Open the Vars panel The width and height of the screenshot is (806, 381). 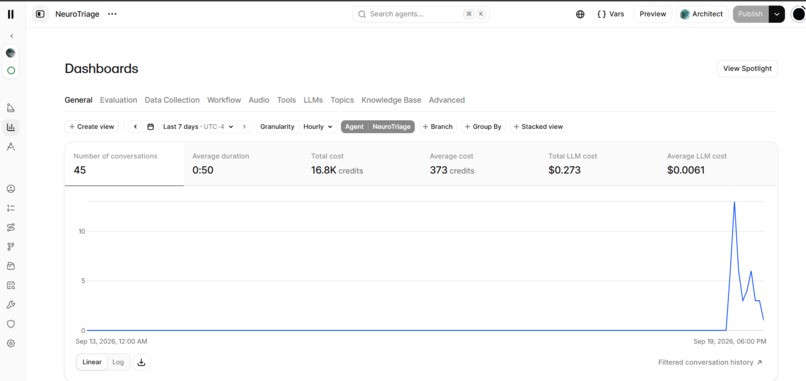coord(610,14)
